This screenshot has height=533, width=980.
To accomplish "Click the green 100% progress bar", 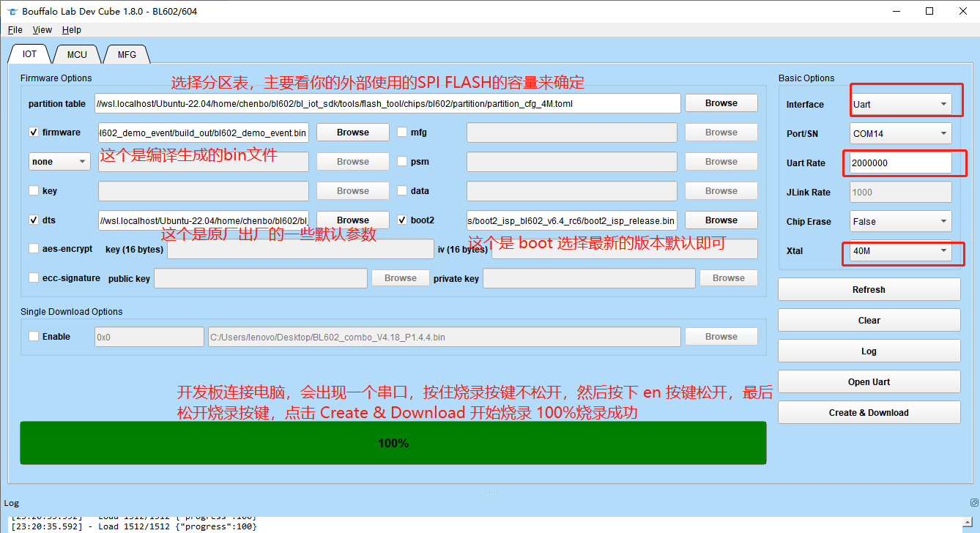I will [x=393, y=442].
